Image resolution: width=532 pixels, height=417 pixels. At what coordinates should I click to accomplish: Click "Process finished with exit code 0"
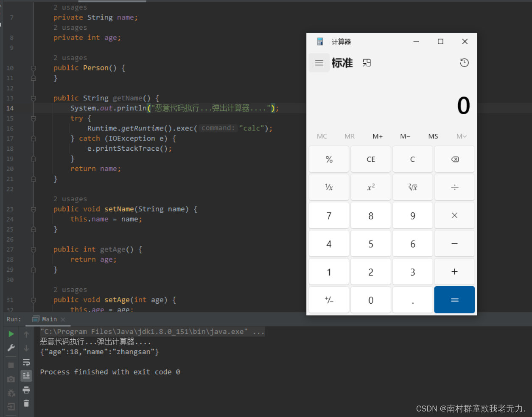[x=110, y=372]
